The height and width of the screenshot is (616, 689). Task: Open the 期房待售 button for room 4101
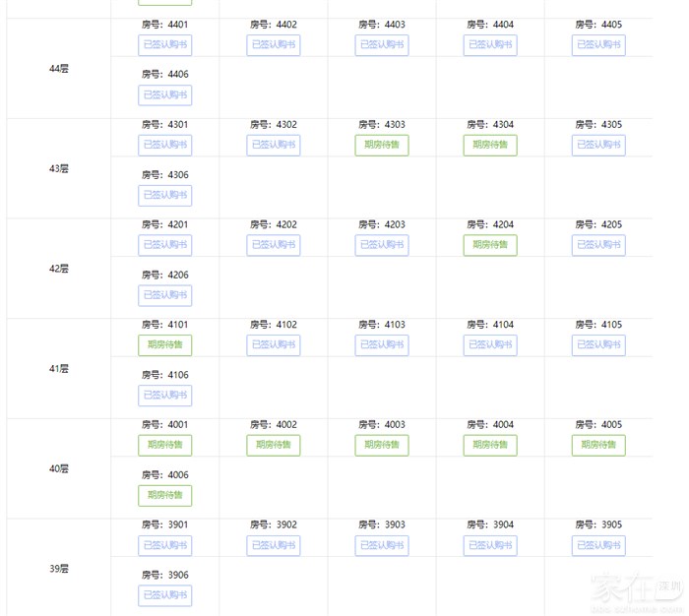point(165,345)
